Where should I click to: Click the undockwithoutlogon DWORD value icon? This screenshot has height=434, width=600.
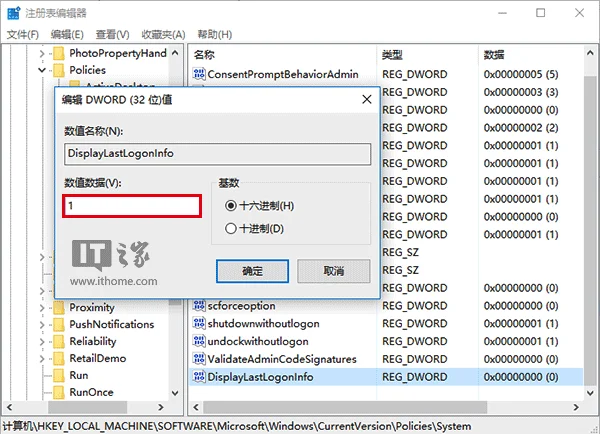coord(199,341)
